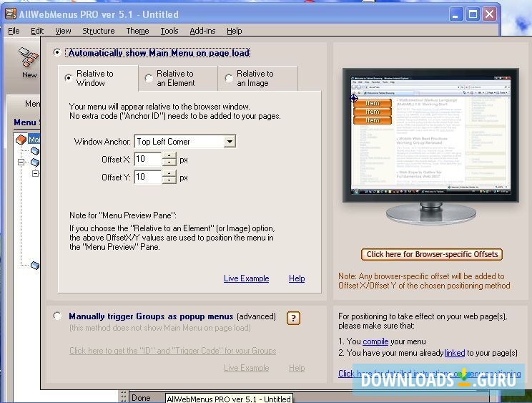Click the AllWebMenus app icon in title bar

pos(11,14)
